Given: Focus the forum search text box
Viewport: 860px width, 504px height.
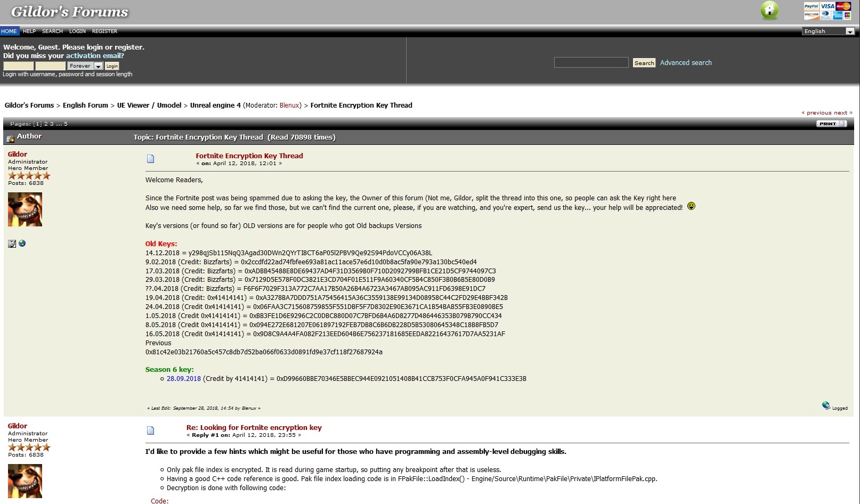Looking at the screenshot, I should (591, 62).
